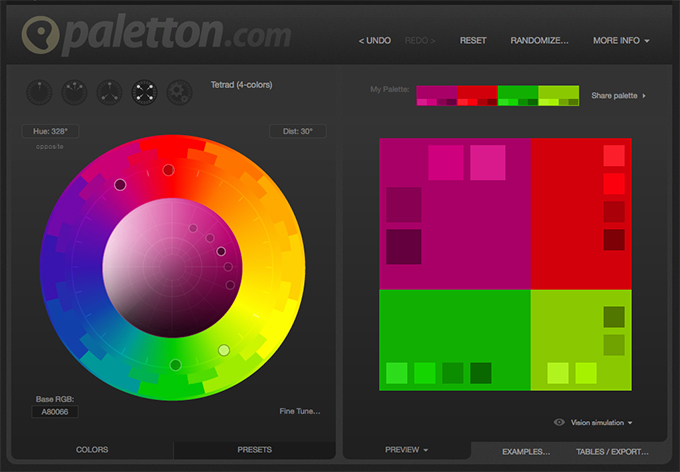680x472 pixels.
Task: Click the brightest yellow-green square in lime block
Action: point(558,373)
